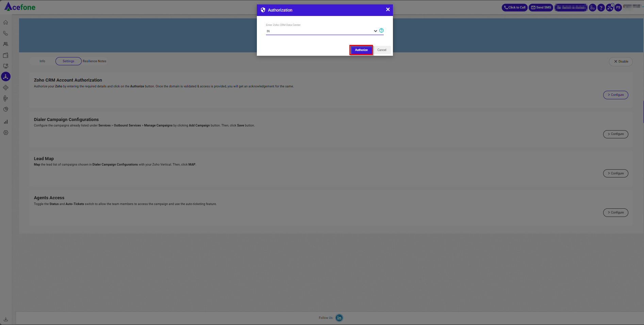Open the bar chart analytics sidebar icon
644x325 pixels.
pos(5,122)
